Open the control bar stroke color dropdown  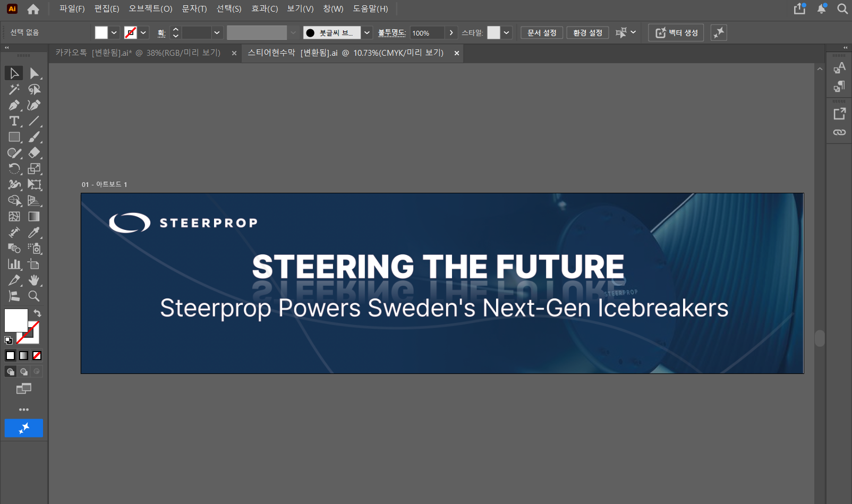143,33
